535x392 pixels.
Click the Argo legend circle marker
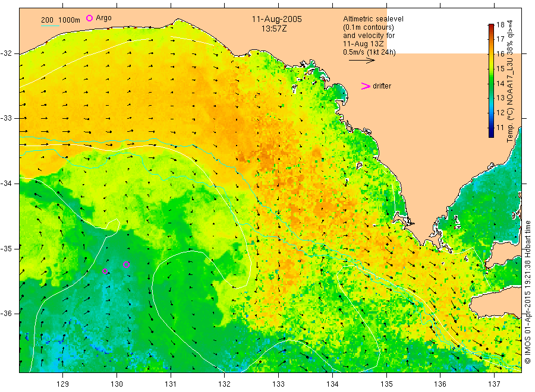tap(89, 18)
